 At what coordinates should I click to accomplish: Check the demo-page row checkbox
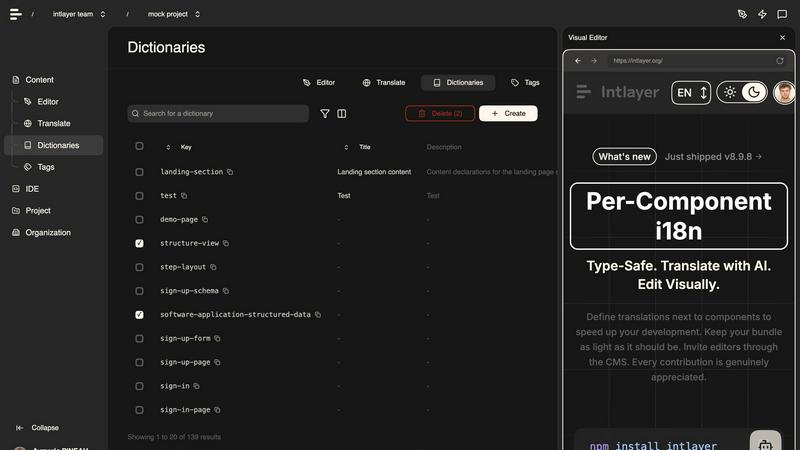[139, 219]
